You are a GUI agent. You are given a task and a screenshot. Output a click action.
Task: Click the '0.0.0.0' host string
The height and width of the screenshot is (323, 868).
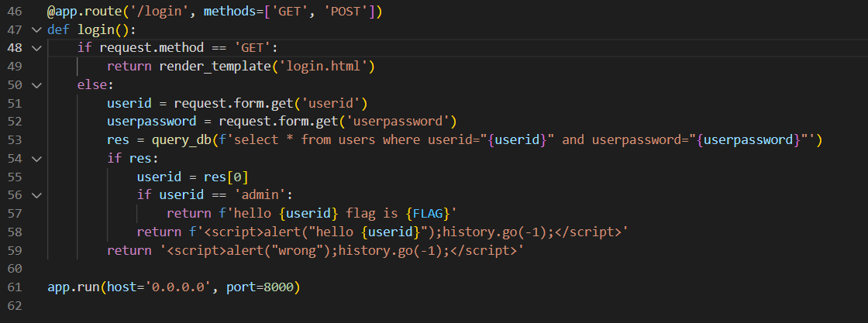click(177, 287)
